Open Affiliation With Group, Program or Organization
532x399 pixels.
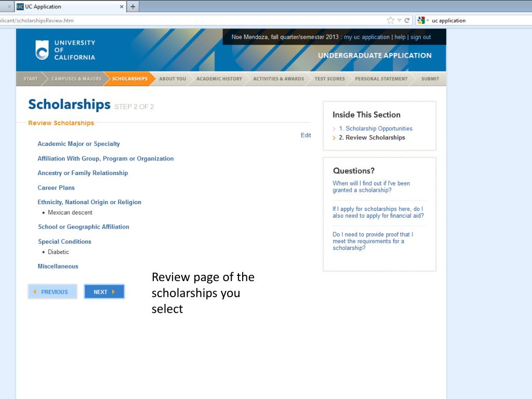click(105, 158)
